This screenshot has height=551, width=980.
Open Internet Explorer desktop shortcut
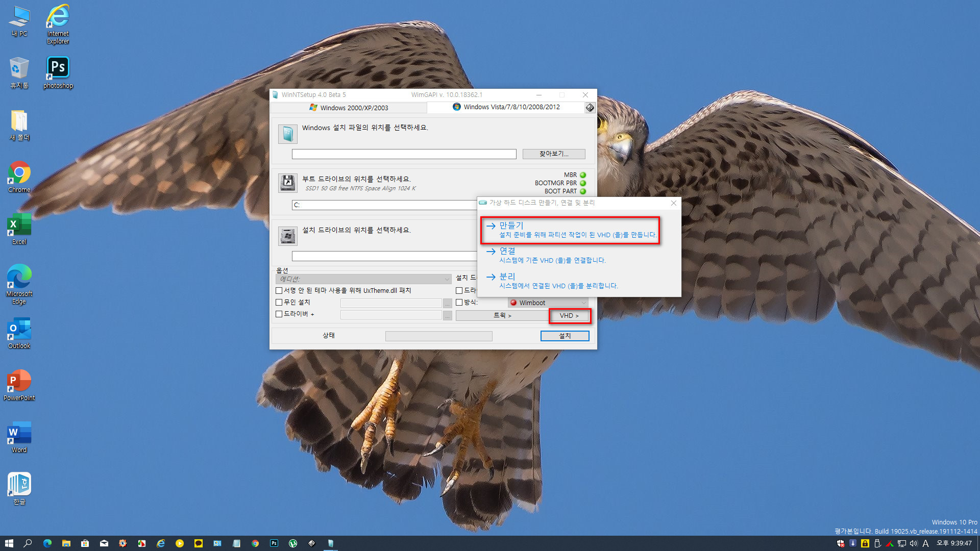58,24
